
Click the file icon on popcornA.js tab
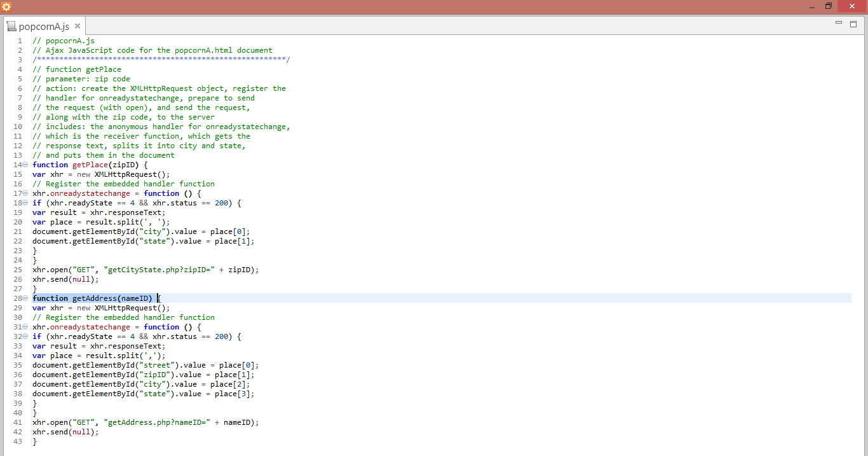pos(11,27)
